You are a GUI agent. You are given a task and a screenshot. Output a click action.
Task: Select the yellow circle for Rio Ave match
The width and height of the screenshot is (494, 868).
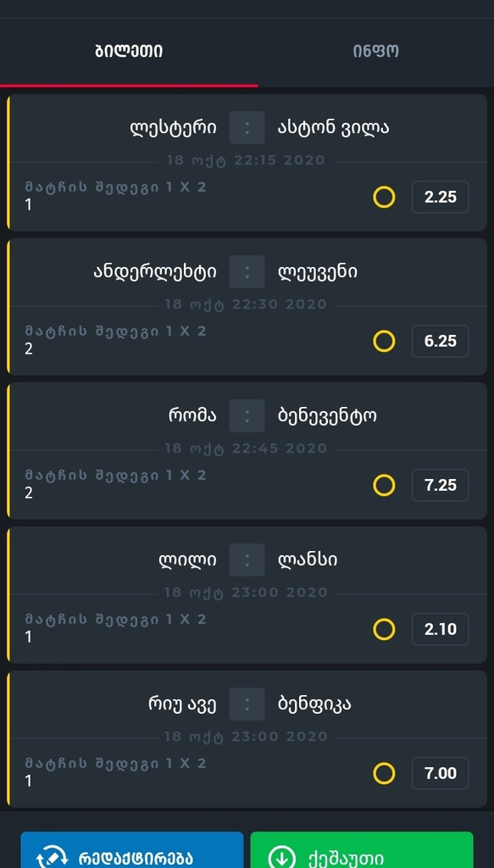[385, 773]
